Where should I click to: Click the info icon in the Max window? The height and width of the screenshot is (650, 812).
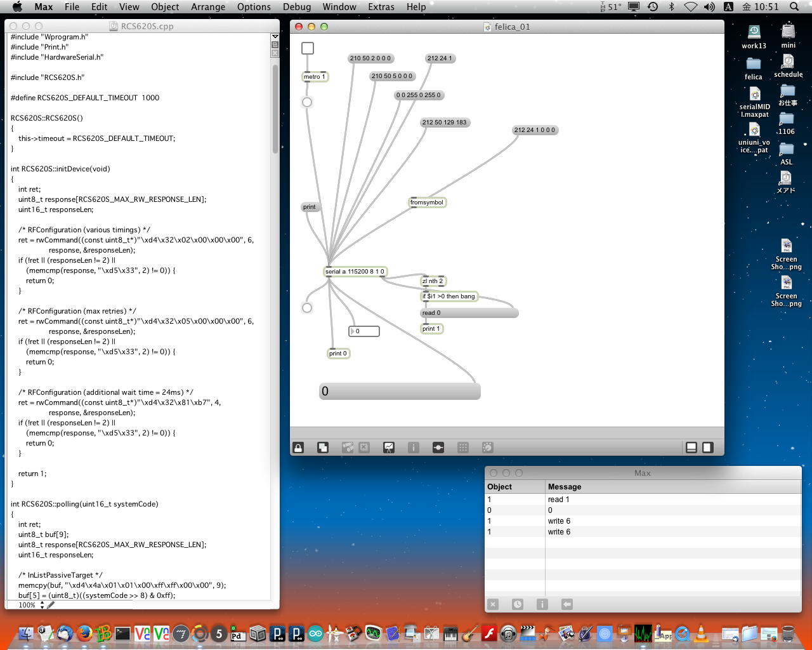tap(542, 604)
